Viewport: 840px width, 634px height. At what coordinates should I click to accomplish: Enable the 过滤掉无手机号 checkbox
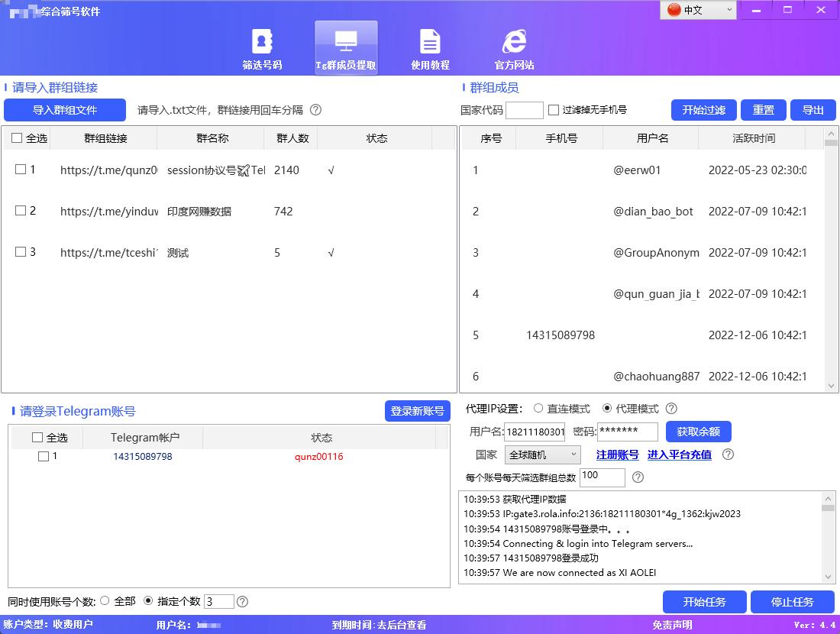pos(553,110)
